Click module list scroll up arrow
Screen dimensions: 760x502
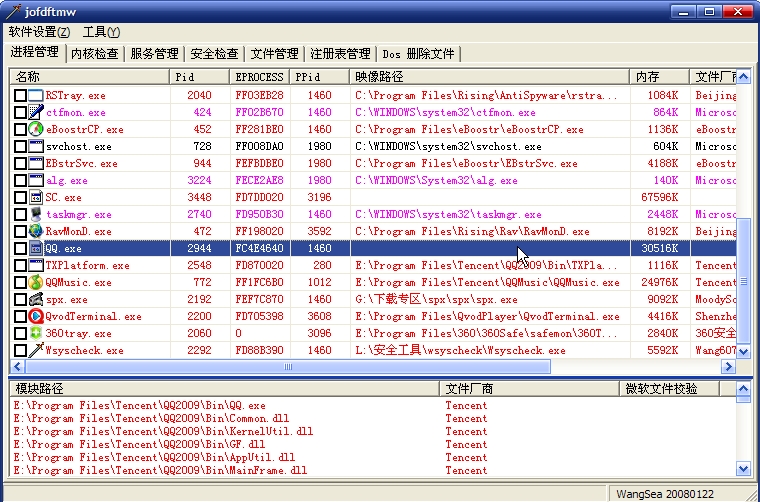(743, 388)
